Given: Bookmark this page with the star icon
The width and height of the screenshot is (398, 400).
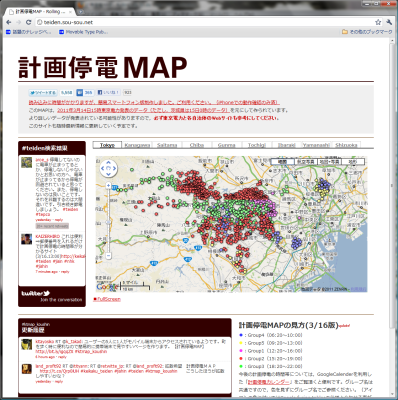Looking at the screenshot, I should (378, 22).
